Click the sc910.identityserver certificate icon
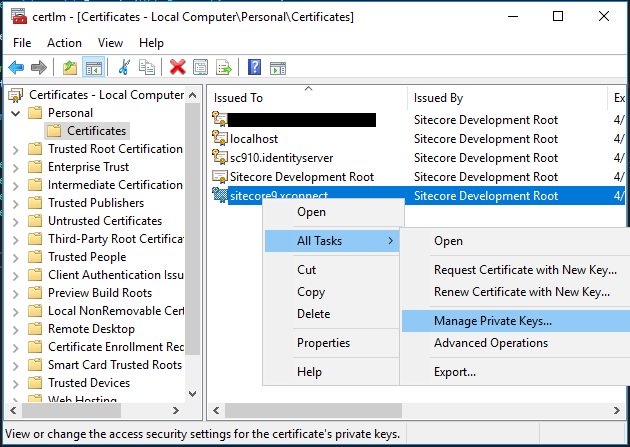630x447 pixels. click(220, 157)
